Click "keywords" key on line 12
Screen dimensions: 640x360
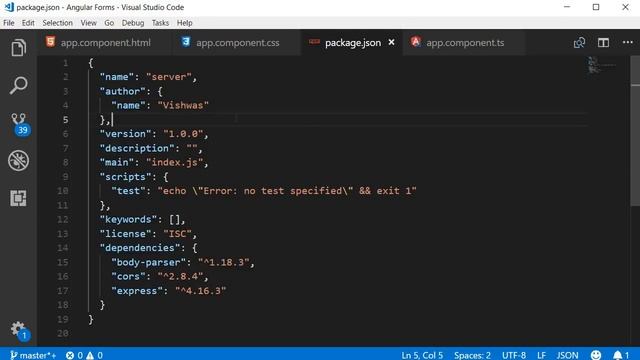128,220
